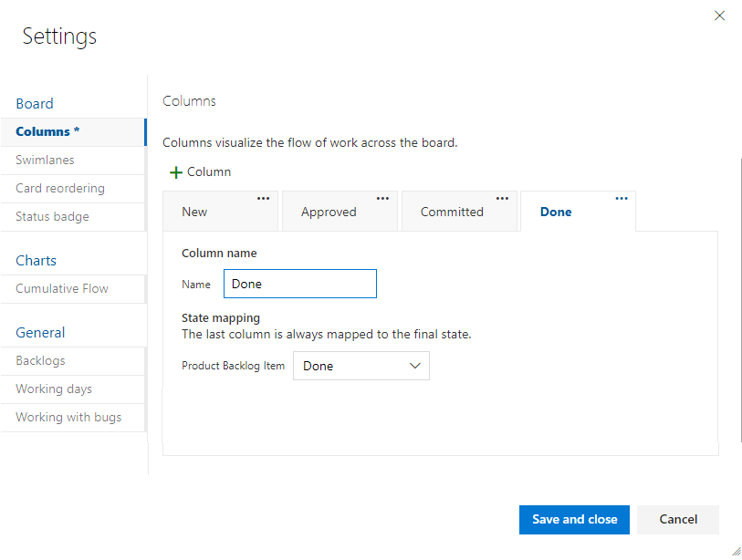Open the ellipsis menu on Approved column
Viewport: 742px width, 560px height.
pyautogui.click(x=382, y=199)
